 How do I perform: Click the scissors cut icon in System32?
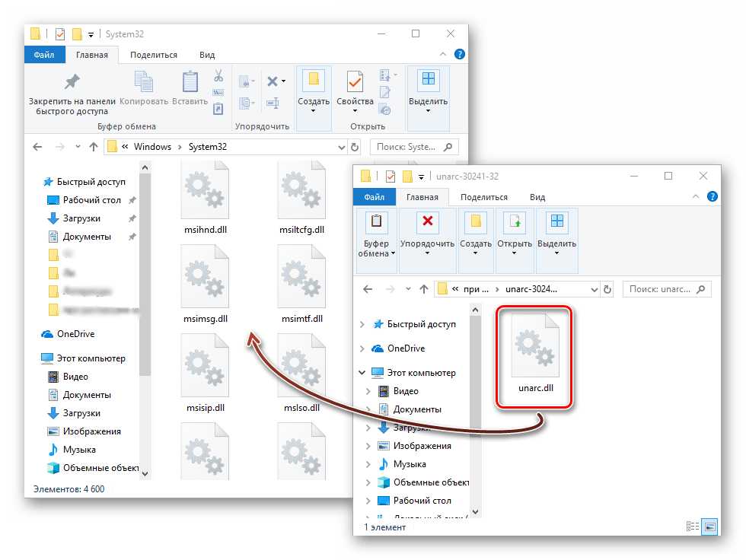[x=218, y=75]
